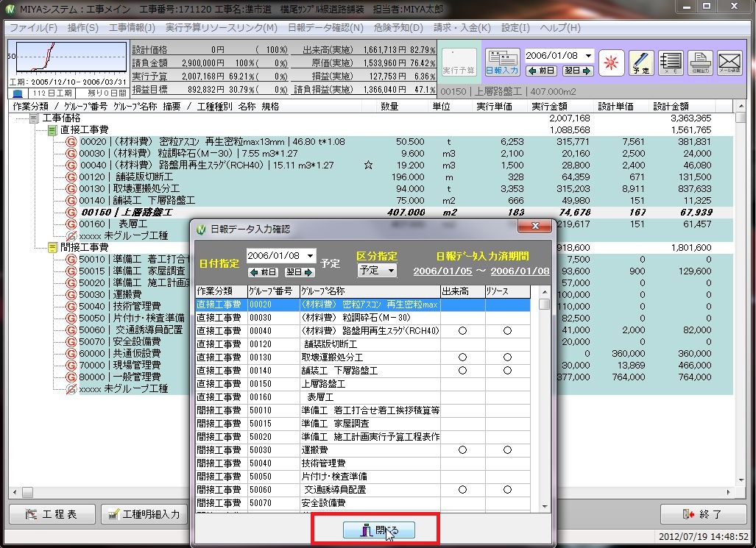Click the dialog's 翌日 button
Viewport: 756px width, 548px height.
[x=300, y=272]
